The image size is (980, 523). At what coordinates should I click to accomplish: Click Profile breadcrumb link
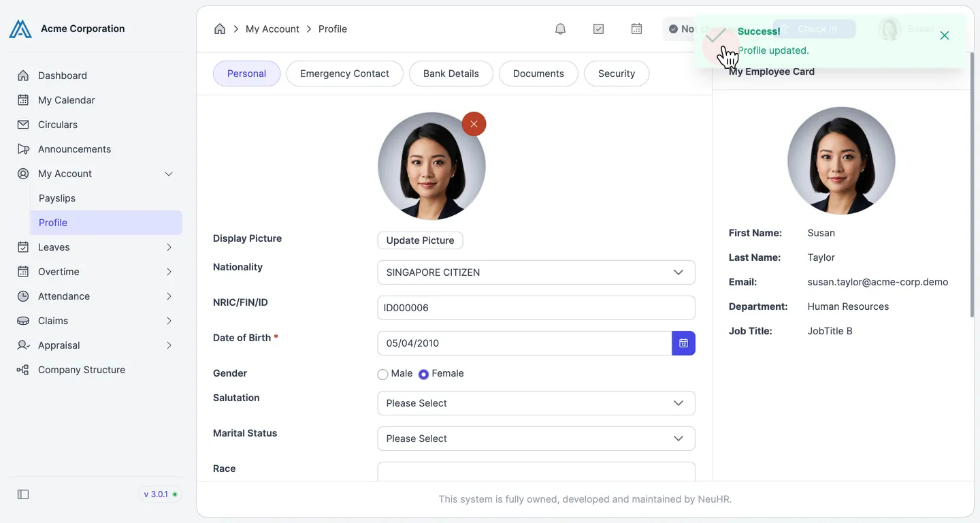tap(333, 29)
